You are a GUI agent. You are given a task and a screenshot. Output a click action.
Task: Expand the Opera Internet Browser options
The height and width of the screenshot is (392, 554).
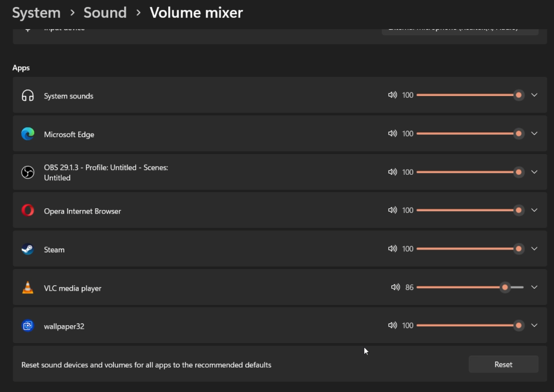(534, 210)
